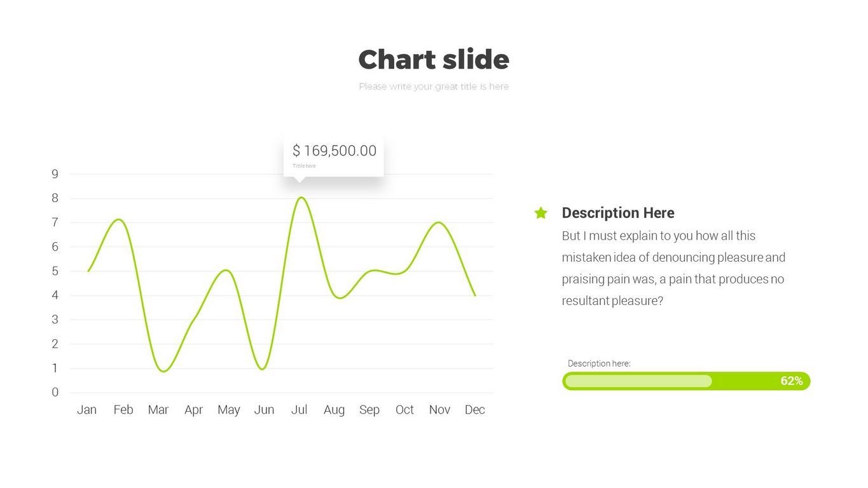
Task: Select the 0 label on the y-axis
Action: tap(55, 392)
